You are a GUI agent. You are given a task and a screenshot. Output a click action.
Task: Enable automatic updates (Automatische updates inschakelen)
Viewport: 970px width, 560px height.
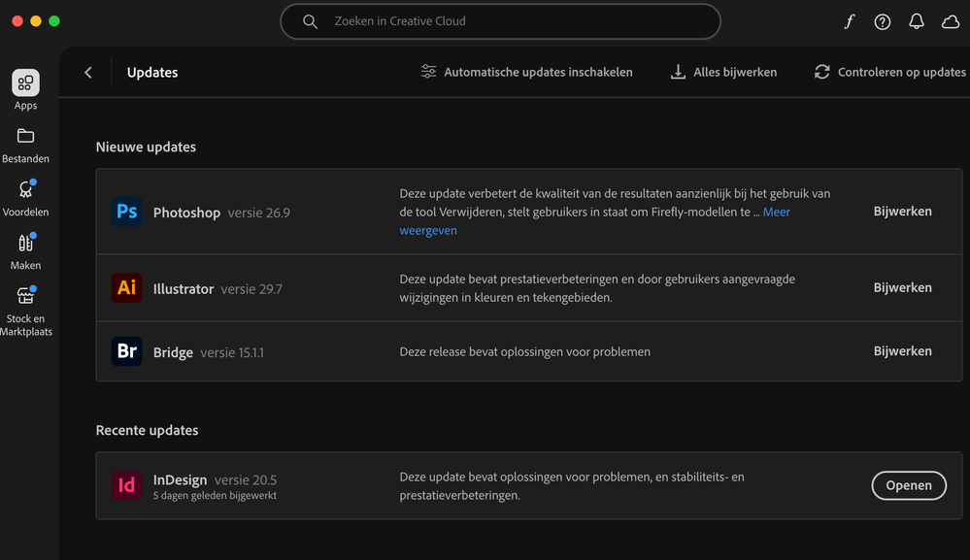click(x=526, y=72)
